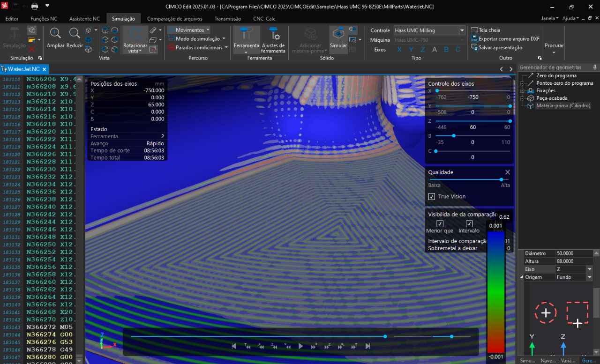Open Ajustes de ferramenta settings
The width and height of the screenshot is (600, 364).
tap(273, 40)
